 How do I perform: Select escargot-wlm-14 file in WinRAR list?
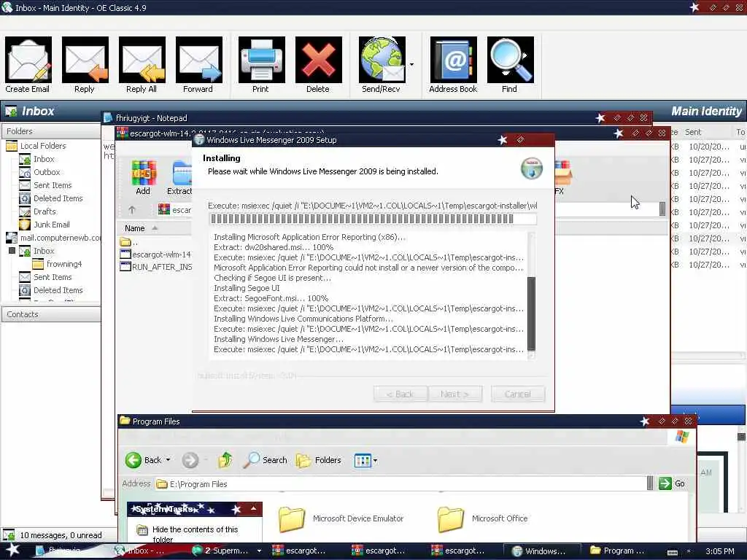click(x=155, y=254)
